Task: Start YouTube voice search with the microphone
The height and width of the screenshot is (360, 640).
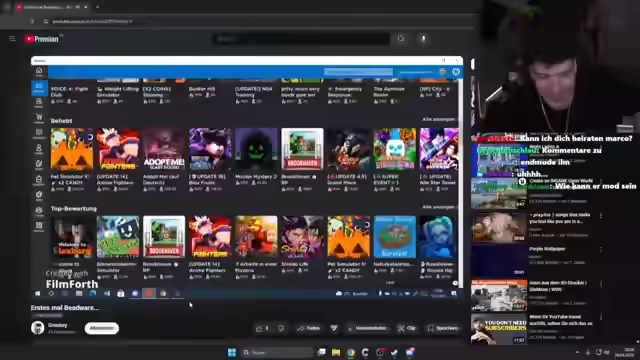Action: tap(423, 39)
